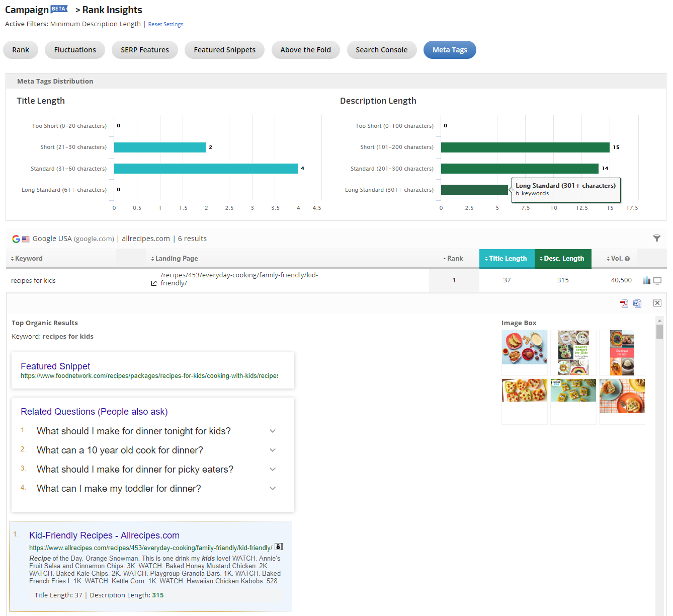Open the Featured Snippet foodnetwork URL
Screen dimensions: 673x616
(149, 376)
